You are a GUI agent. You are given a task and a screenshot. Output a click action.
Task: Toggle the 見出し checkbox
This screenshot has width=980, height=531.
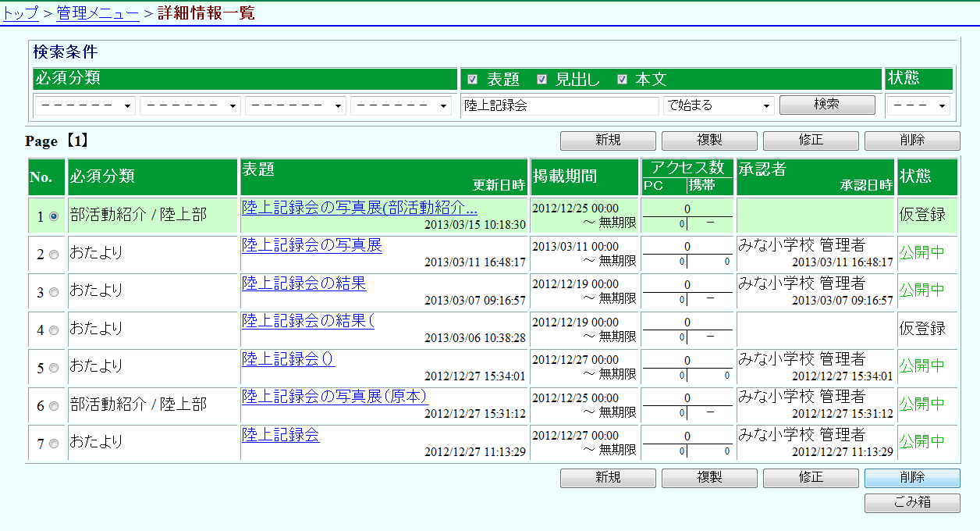pyautogui.click(x=541, y=80)
